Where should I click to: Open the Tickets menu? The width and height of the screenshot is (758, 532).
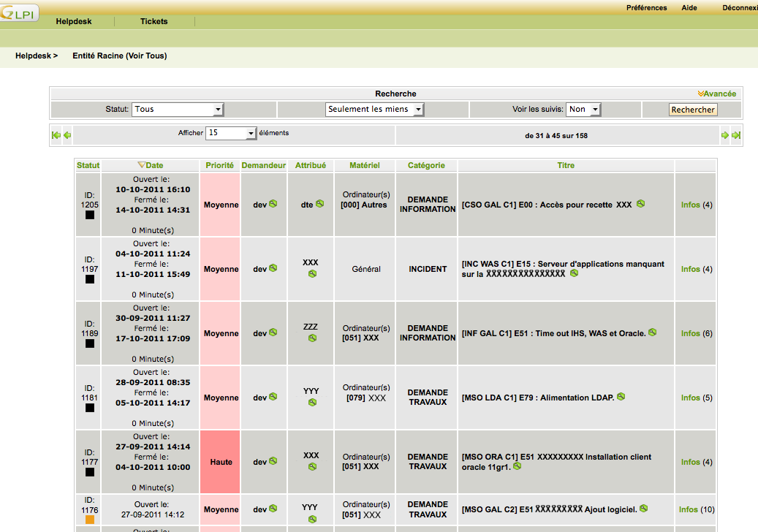pyautogui.click(x=154, y=21)
